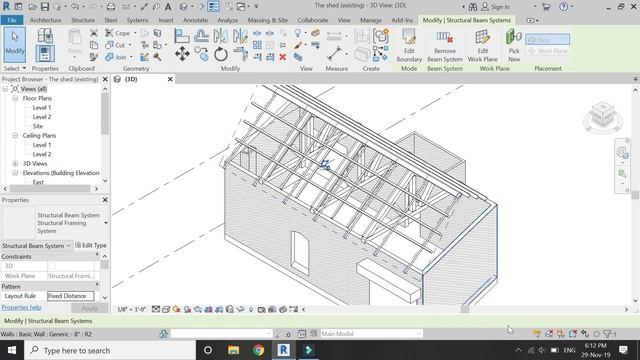Toggle Select Links icon in status bar
Image resolution: width=640 pixels, height=360 pixels.
(x=537, y=334)
